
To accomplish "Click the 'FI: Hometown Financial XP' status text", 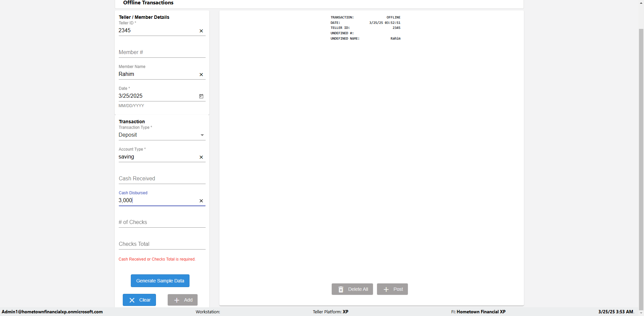I will 478,312.
